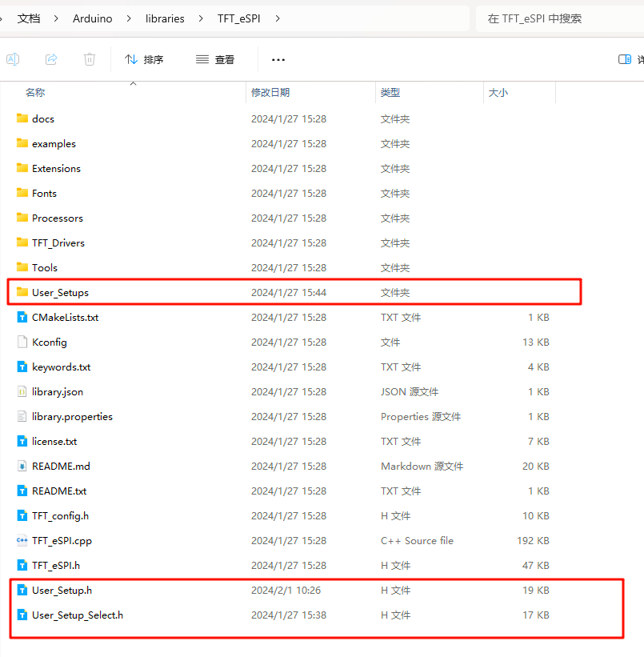Navigate to 文档 in the address bar
The width and height of the screenshot is (644, 657).
pos(29,18)
